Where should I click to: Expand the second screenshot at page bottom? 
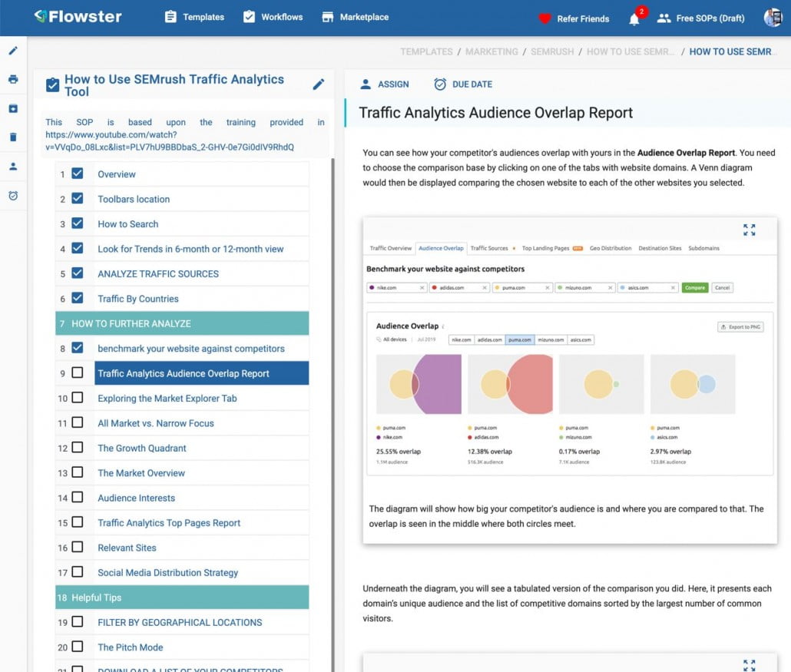tap(749, 665)
